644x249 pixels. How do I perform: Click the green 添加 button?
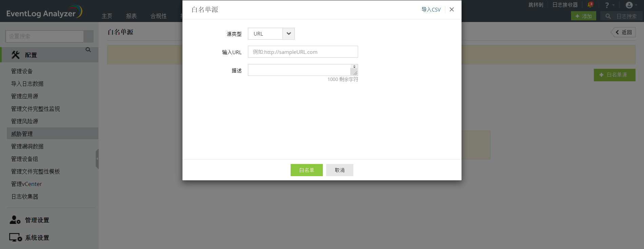pyautogui.click(x=584, y=16)
